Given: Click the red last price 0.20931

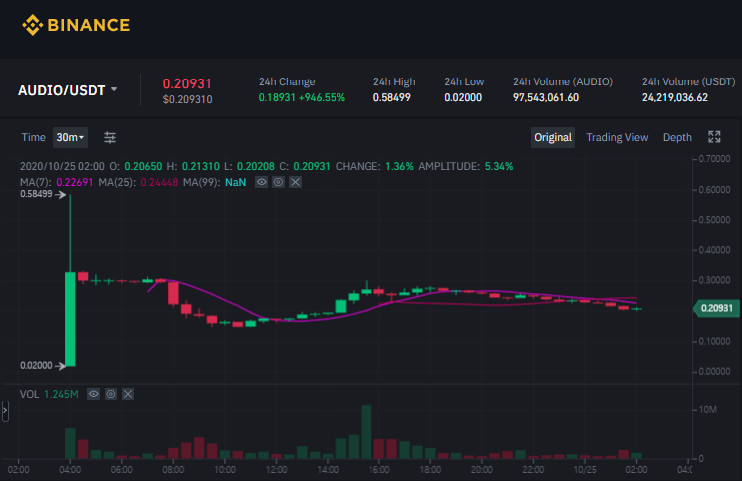Looking at the screenshot, I should (x=187, y=84).
